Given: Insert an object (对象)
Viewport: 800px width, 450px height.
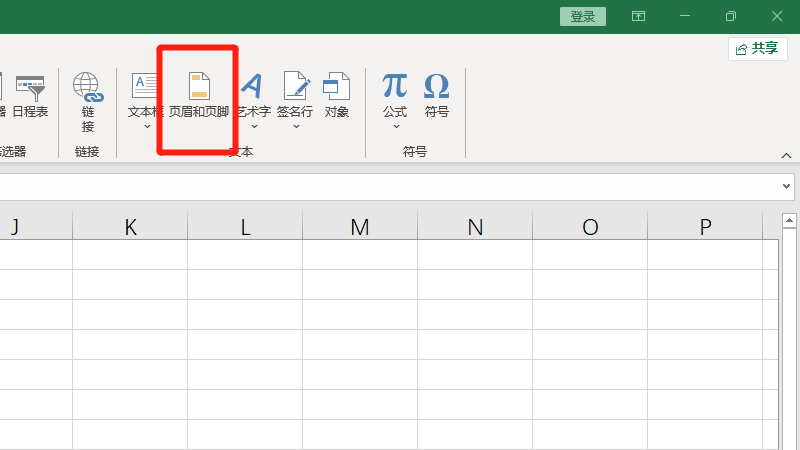Looking at the screenshot, I should [337, 95].
